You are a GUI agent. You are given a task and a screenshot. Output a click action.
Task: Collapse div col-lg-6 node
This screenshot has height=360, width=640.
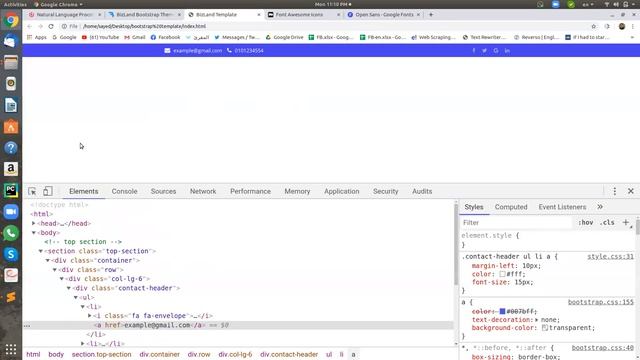(62, 279)
